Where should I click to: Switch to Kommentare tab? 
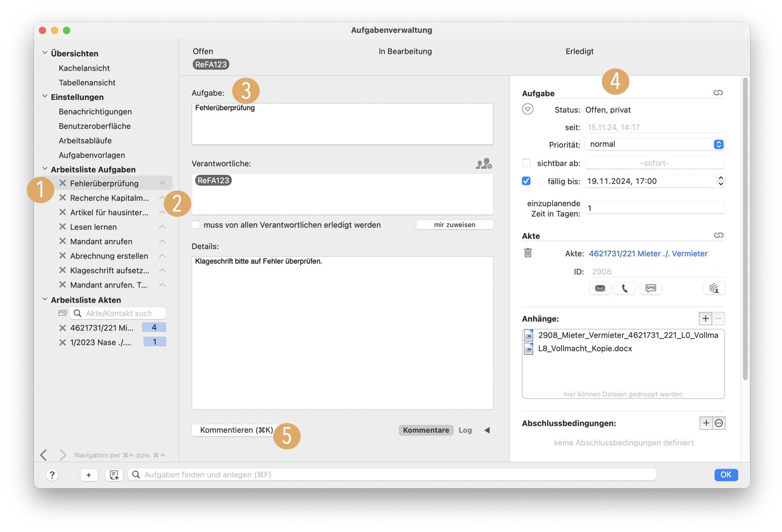426,430
